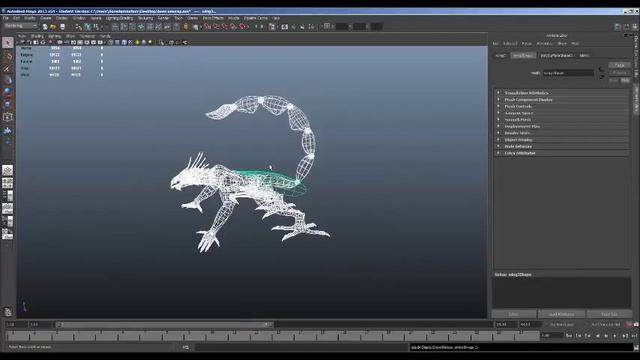Switch to four view layout
The width and height of the screenshot is (640, 360).
point(7,183)
